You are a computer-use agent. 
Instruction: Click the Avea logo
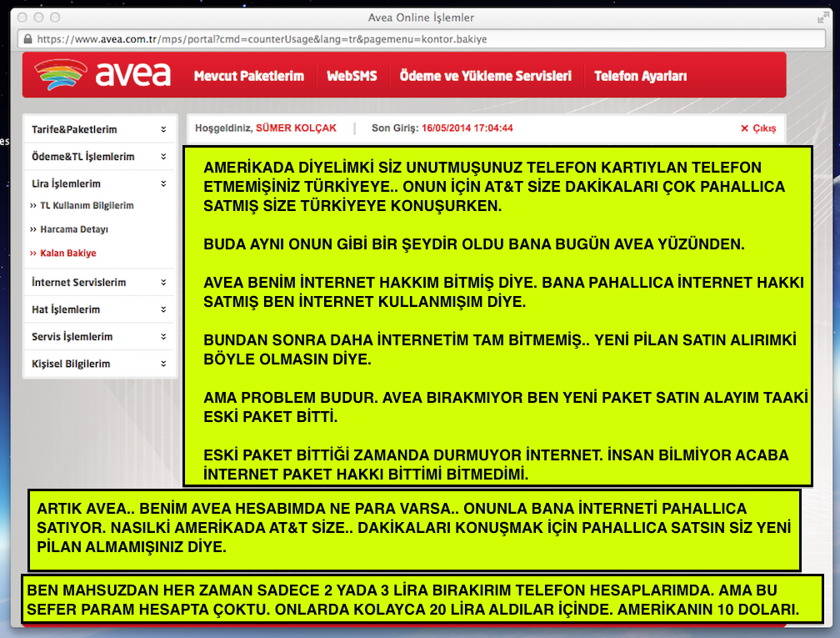pos(102,74)
